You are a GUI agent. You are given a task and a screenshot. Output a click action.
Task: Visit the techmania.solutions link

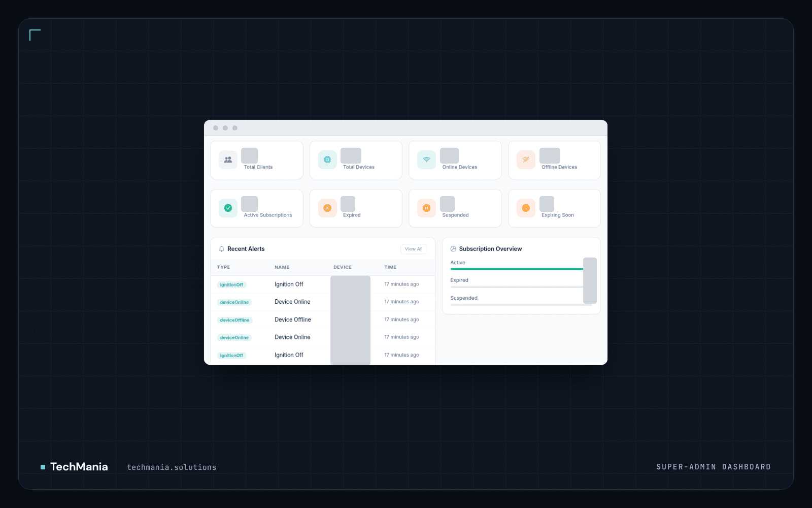172,467
